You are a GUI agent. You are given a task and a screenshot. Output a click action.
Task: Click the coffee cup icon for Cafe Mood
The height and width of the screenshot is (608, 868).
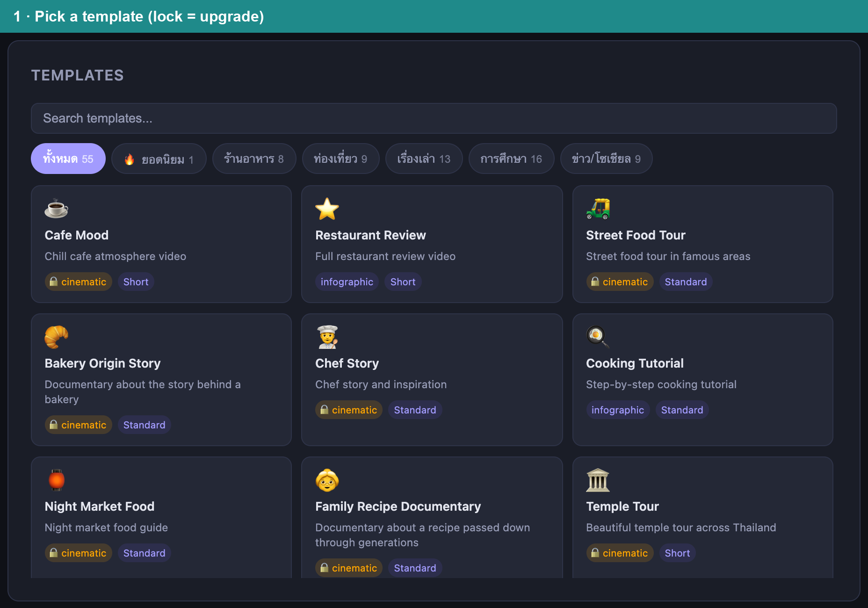pyautogui.click(x=56, y=209)
